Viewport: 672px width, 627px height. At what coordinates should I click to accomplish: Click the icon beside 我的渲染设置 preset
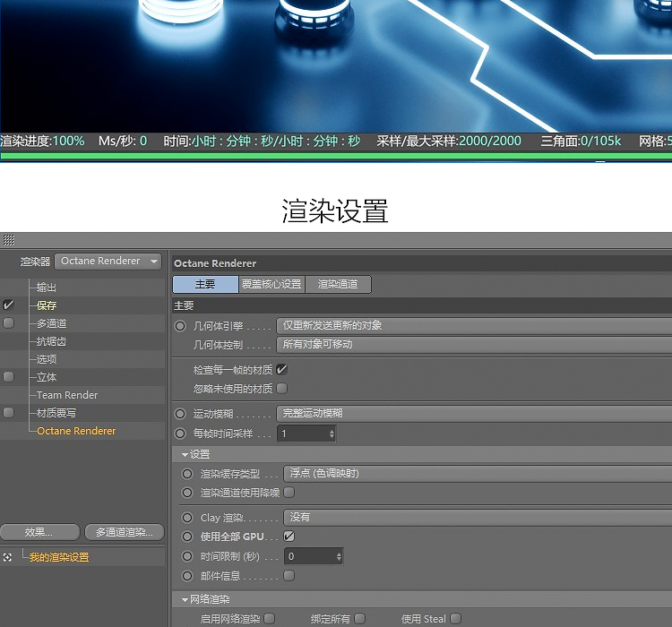pos(7,557)
